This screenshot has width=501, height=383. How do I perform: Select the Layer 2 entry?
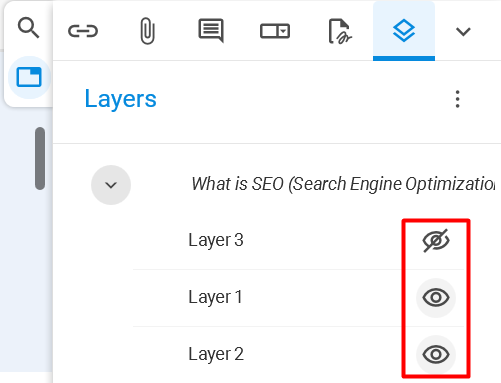(298, 354)
